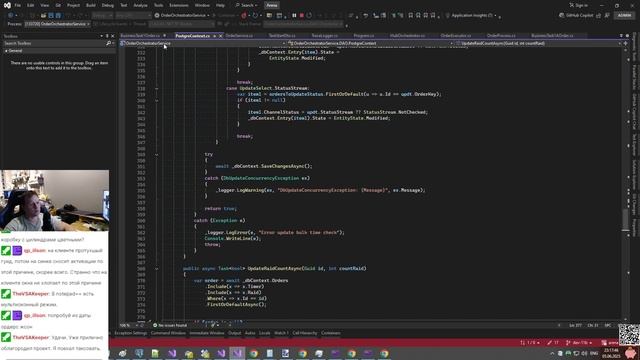Screen dimensions: 640x360
Task: Click the editor vertical scrollbar
Action: [x=625, y=184]
